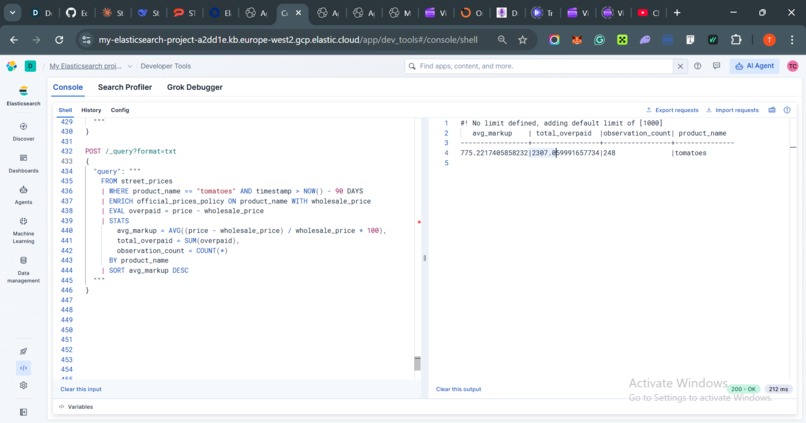Click the POST /_query?format=txt line
Viewport: 806px width, 423px height.
(x=131, y=151)
